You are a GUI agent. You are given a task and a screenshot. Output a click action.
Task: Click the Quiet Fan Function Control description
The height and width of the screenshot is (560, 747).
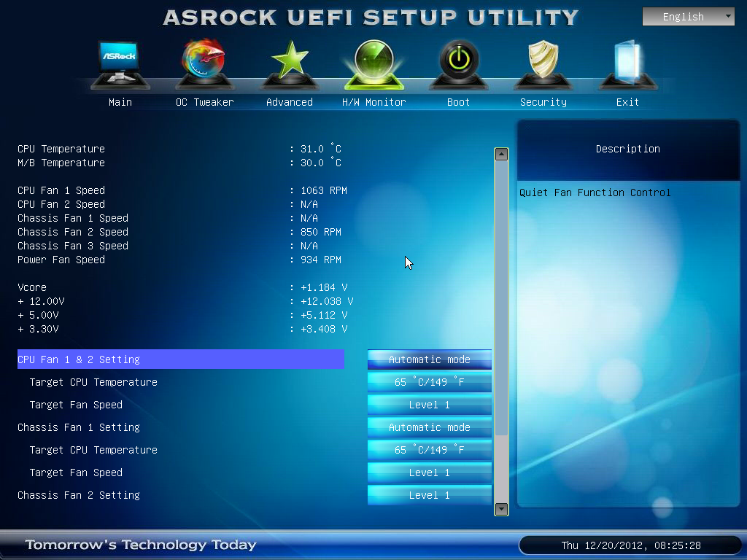click(x=595, y=192)
